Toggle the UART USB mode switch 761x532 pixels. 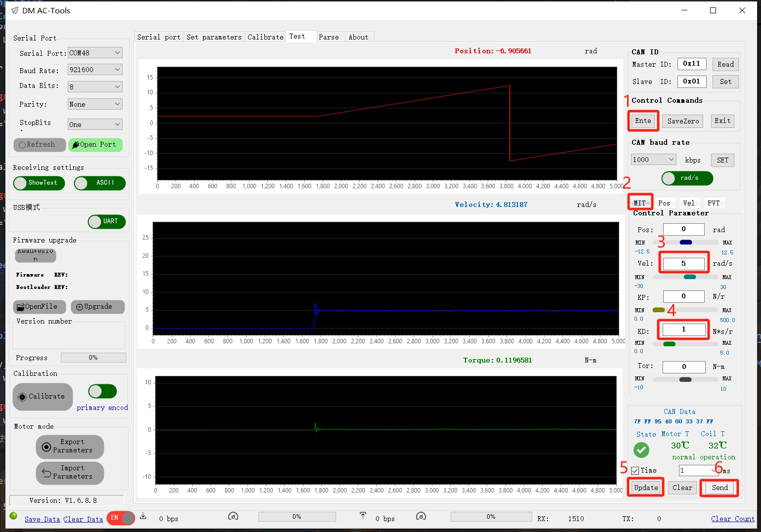point(107,222)
